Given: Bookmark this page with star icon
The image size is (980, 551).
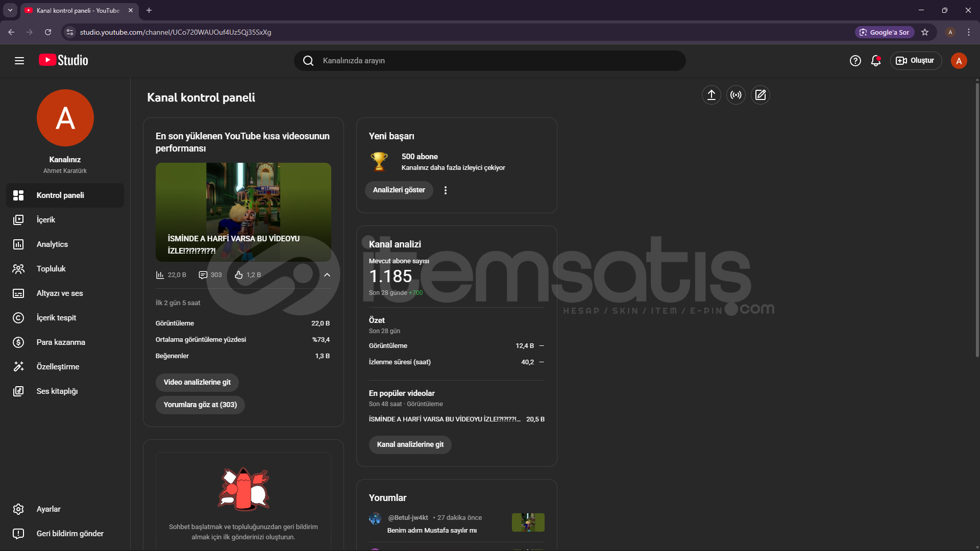Looking at the screenshot, I should (925, 32).
